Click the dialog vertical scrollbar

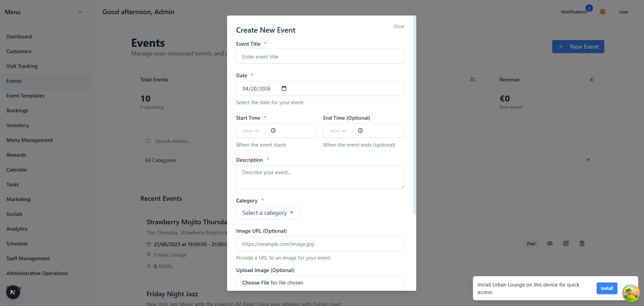point(414,115)
